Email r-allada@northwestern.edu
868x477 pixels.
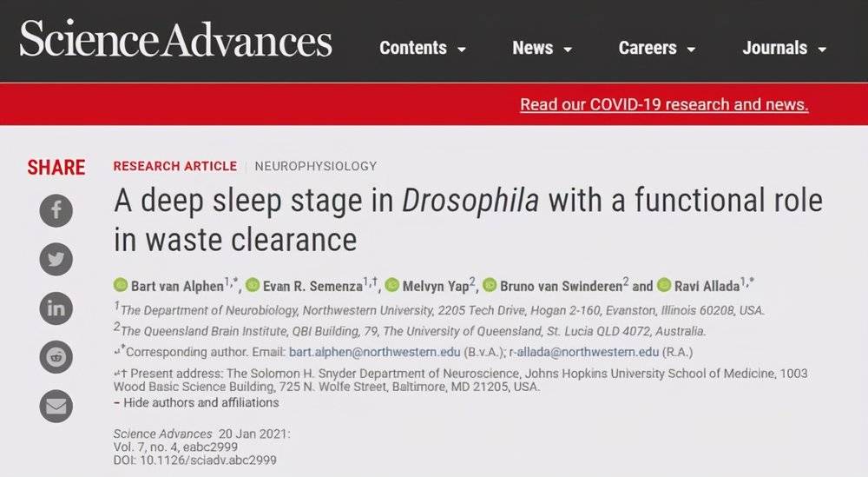(x=584, y=353)
